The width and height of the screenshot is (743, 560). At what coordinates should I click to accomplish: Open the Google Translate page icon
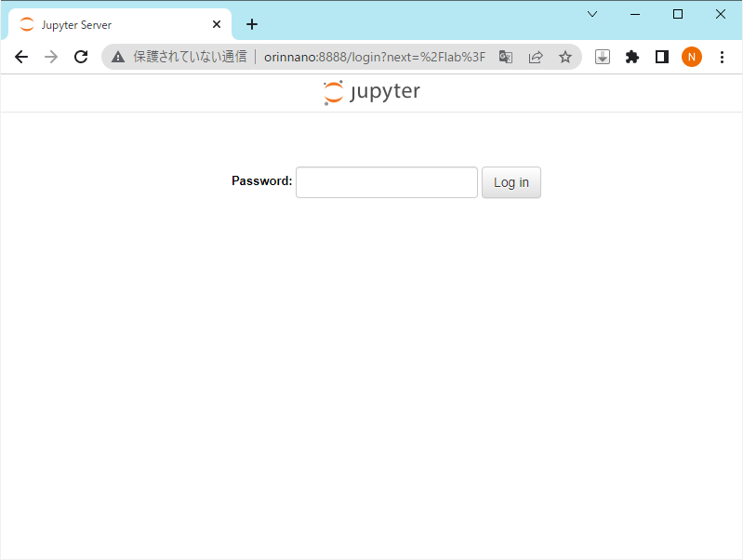pos(506,57)
